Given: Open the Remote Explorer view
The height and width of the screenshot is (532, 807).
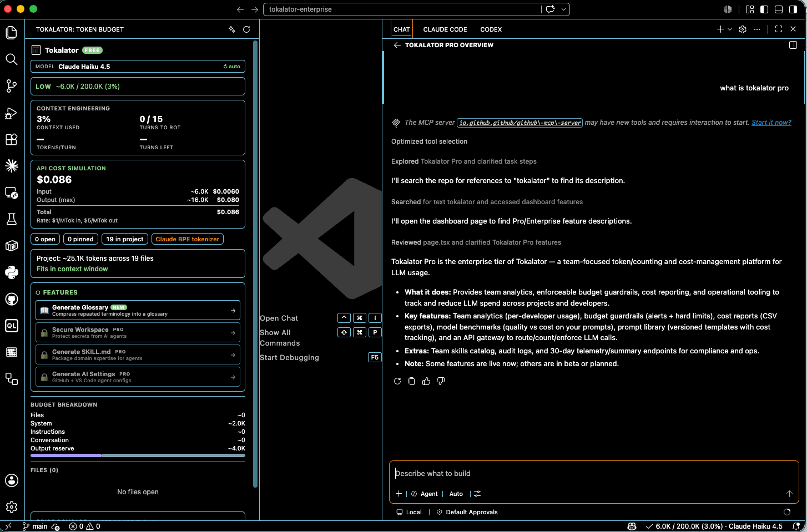Looking at the screenshot, I should pos(12,192).
